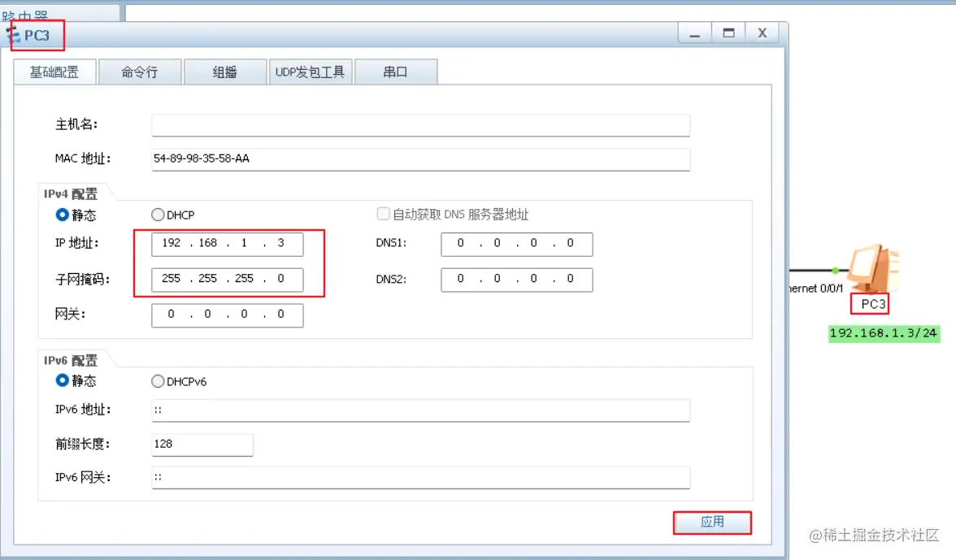Image resolution: width=956 pixels, height=560 pixels.
Task: Open the 命令行 tab
Action: tap(140, 72)
